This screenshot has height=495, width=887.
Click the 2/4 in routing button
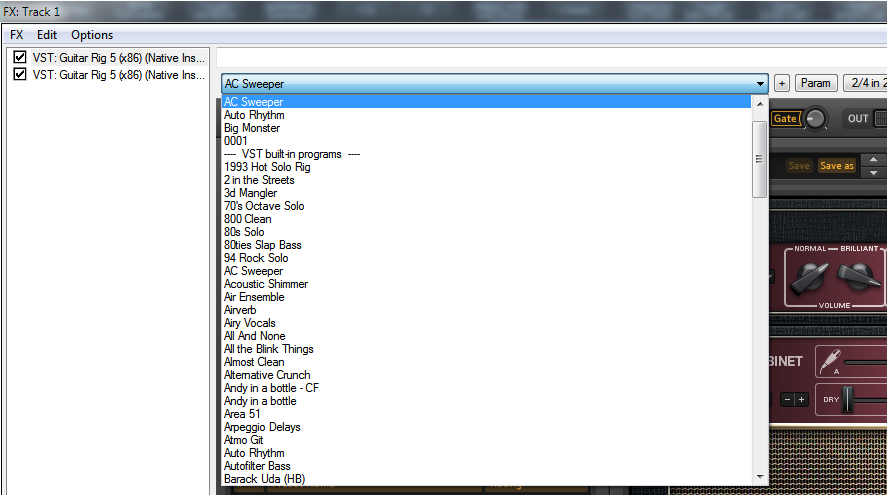pos(866,83)
